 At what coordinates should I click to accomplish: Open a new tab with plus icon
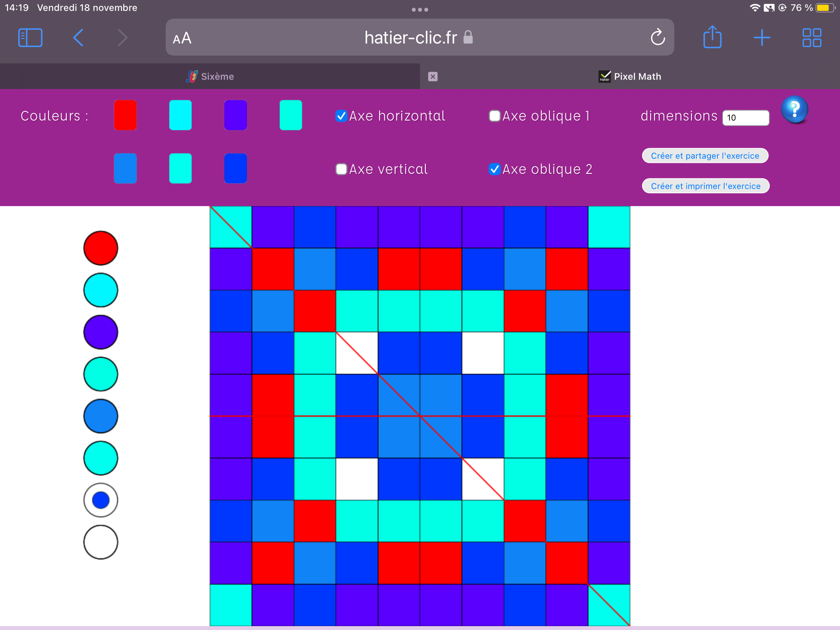tap(761, 38)
